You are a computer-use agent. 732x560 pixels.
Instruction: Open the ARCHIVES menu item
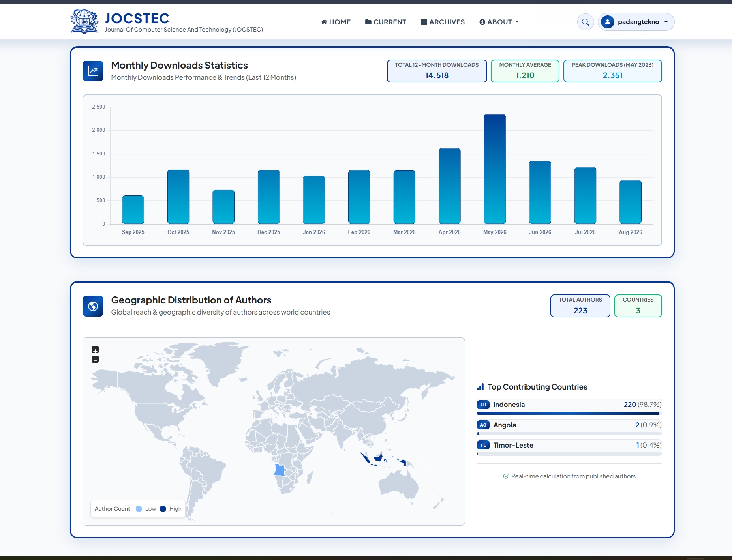[443, 22]
